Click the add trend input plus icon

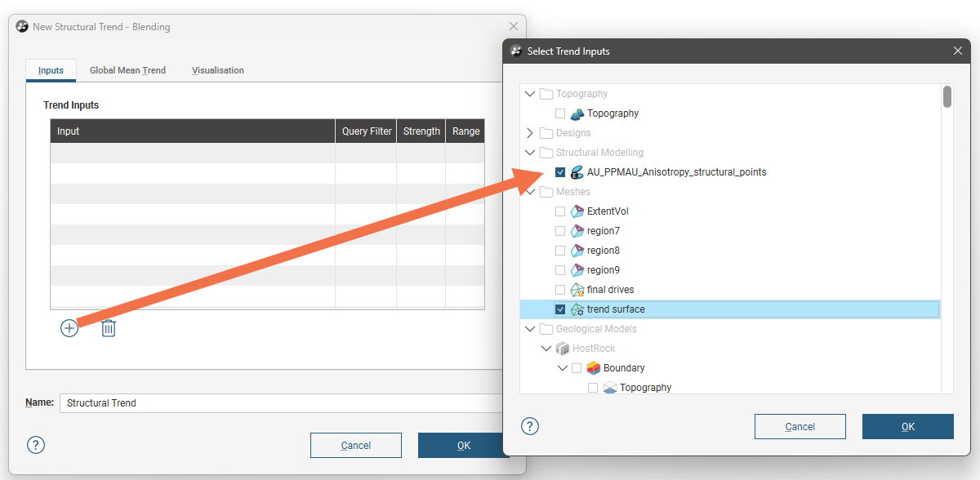pyautogui.click(x=69, y=328)
